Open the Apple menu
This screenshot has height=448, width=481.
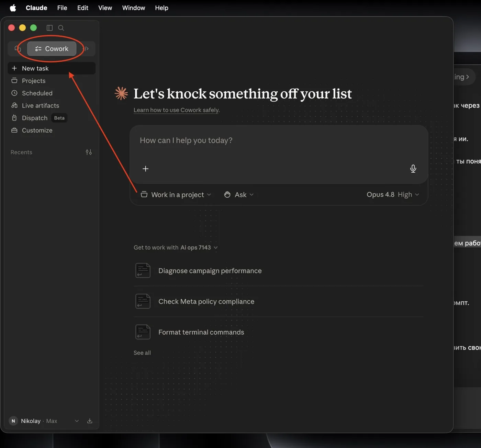click(x=13, y=8)
